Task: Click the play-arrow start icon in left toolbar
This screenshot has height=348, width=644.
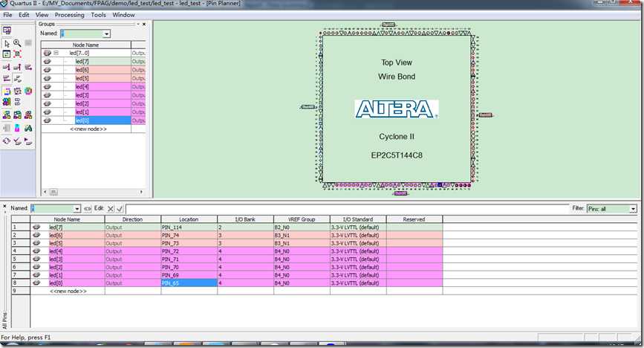Action: (28, 141)
